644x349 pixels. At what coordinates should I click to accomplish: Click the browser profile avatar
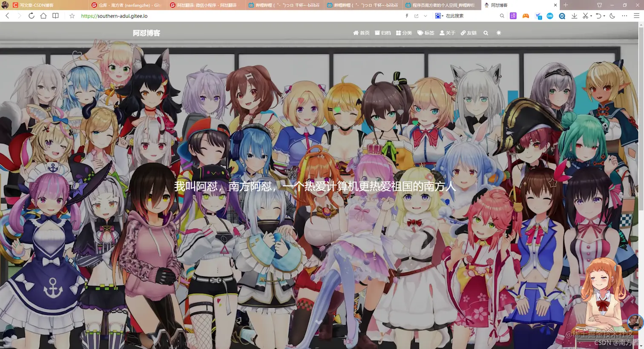[x=5, y=5]
